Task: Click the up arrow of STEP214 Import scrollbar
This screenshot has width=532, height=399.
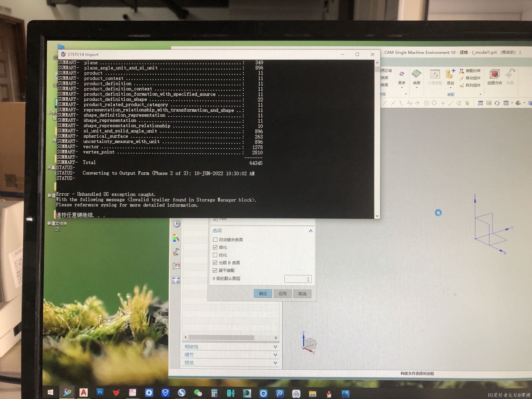Action: tap(377, 62)
